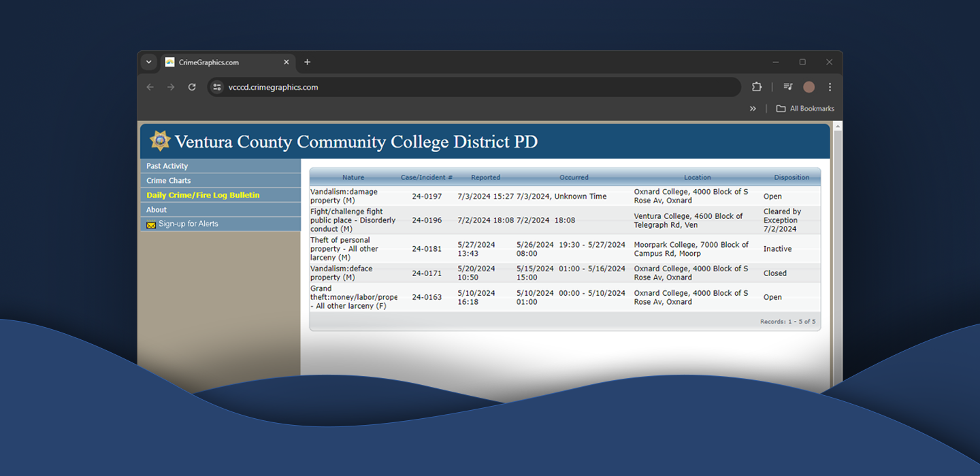Open Crime Charts menu item
Image resolution: width=980 pixels, height=476 pixels.
220,181
